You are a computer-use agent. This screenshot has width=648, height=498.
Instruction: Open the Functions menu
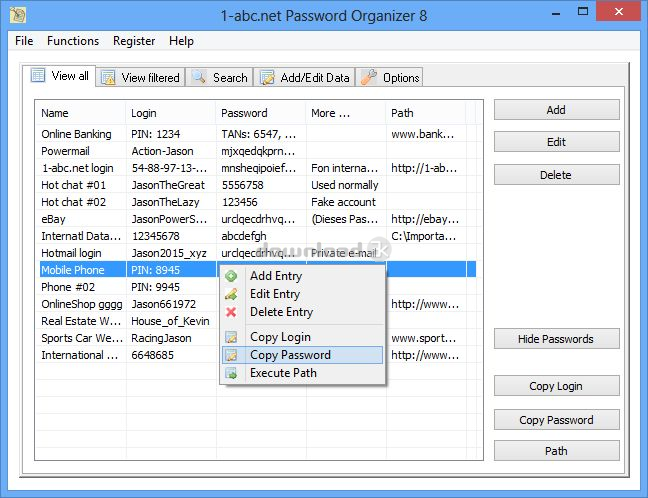pyautogui.click(x=73, y=41)
